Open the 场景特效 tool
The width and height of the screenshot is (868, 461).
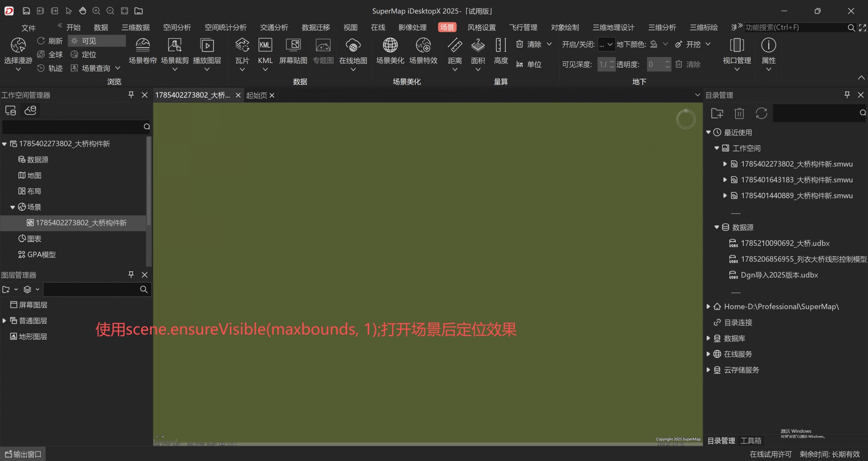pyautogui.click(x=423, y=51)
